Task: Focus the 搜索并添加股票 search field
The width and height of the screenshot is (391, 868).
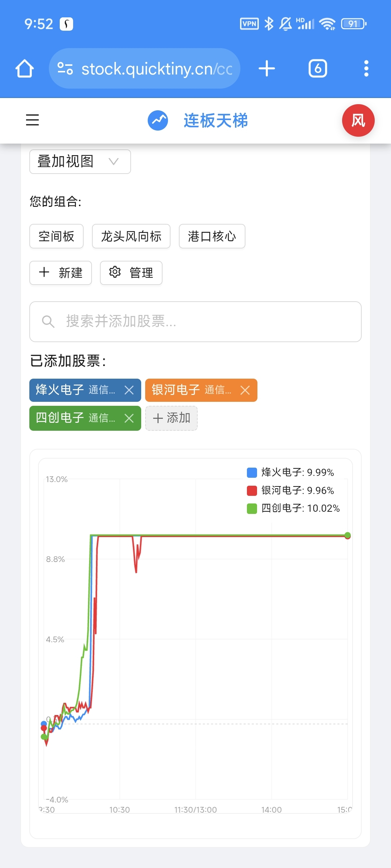Action: pyautogui.click(x=195, y=322)
